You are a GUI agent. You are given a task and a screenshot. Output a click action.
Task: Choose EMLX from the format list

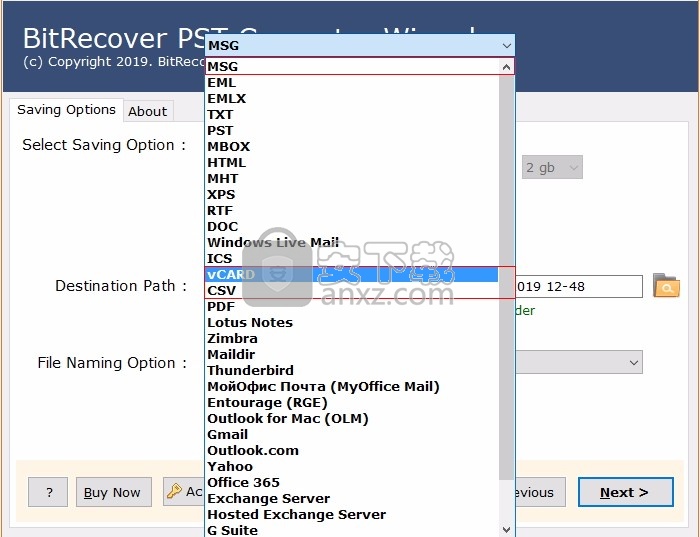click(352, 99)
